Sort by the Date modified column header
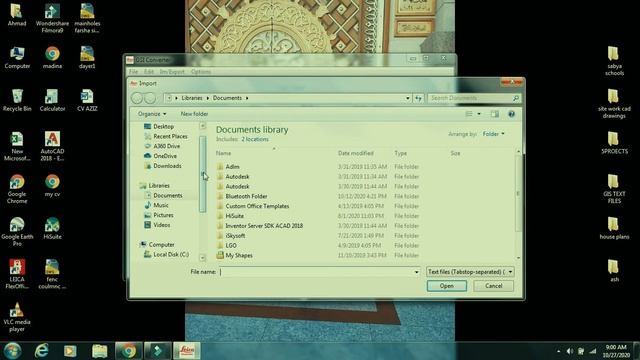Image resolution: width=640 pixels, height=360 pixels. pos(356,153)
